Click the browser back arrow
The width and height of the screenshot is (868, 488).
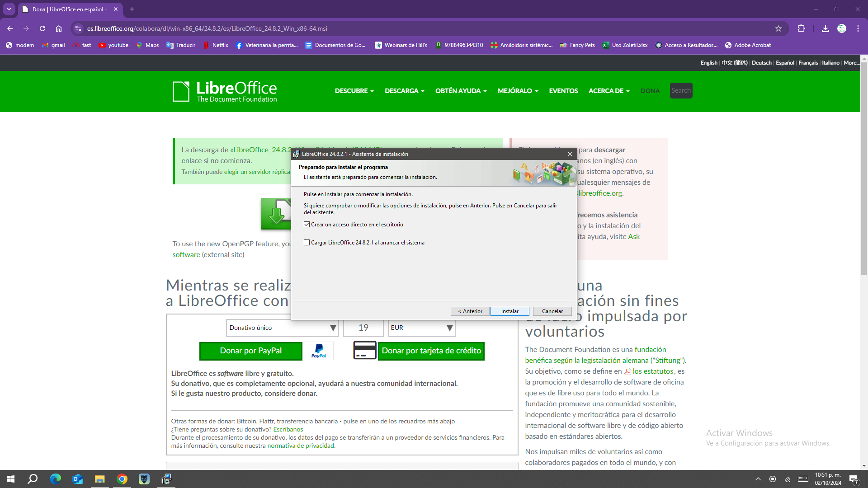[10, 28]
